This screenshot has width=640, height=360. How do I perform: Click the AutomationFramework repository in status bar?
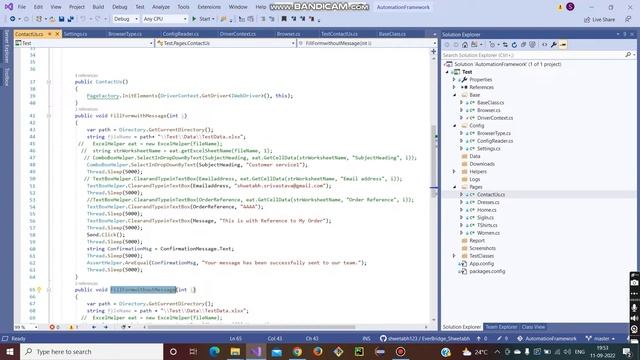point(547,338)
